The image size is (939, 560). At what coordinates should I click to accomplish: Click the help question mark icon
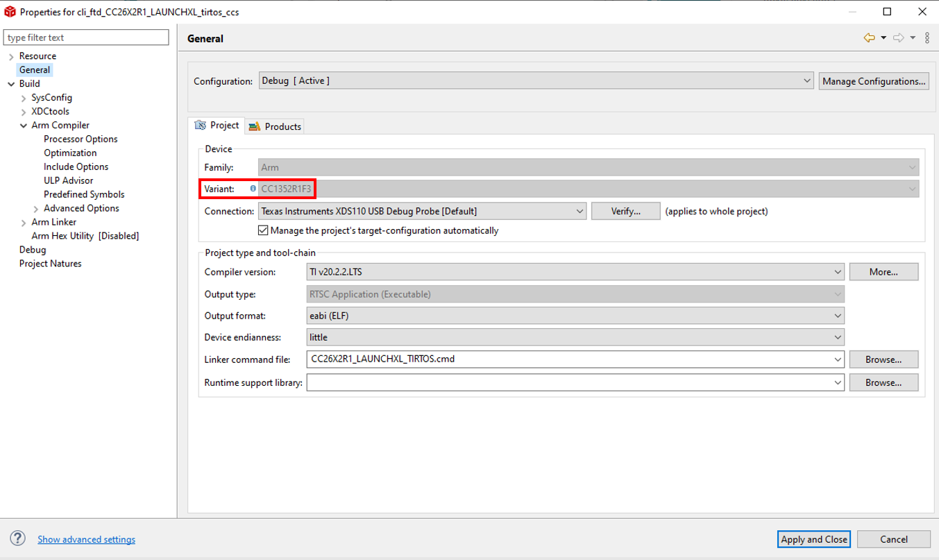click(18, 539)
